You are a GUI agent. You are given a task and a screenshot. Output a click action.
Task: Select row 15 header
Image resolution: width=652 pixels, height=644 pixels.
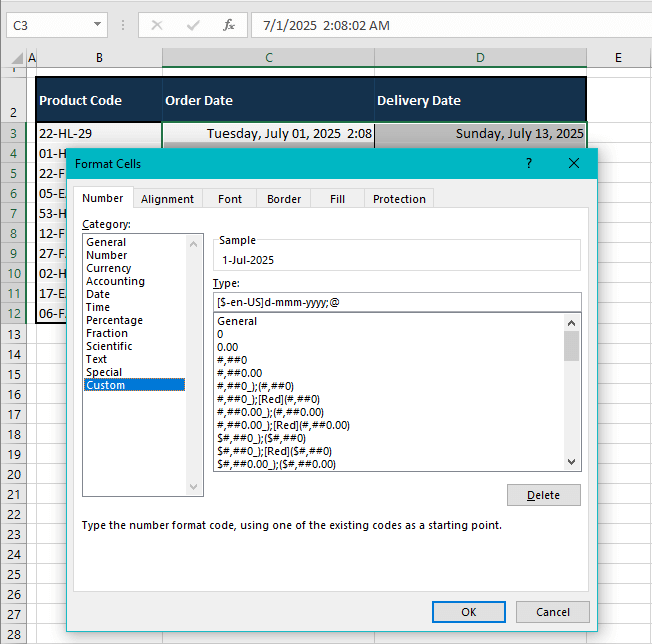[14, 374]
